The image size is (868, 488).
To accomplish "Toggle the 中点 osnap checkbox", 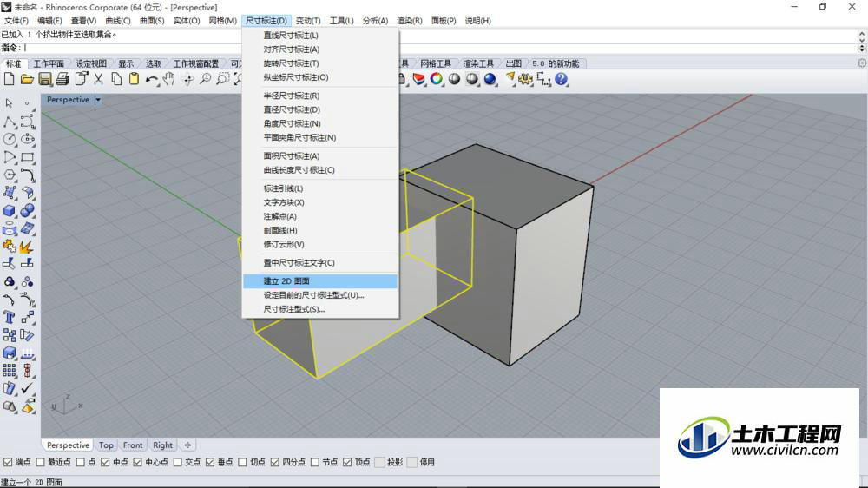I will pyautogui.click(x=105, y=462).
